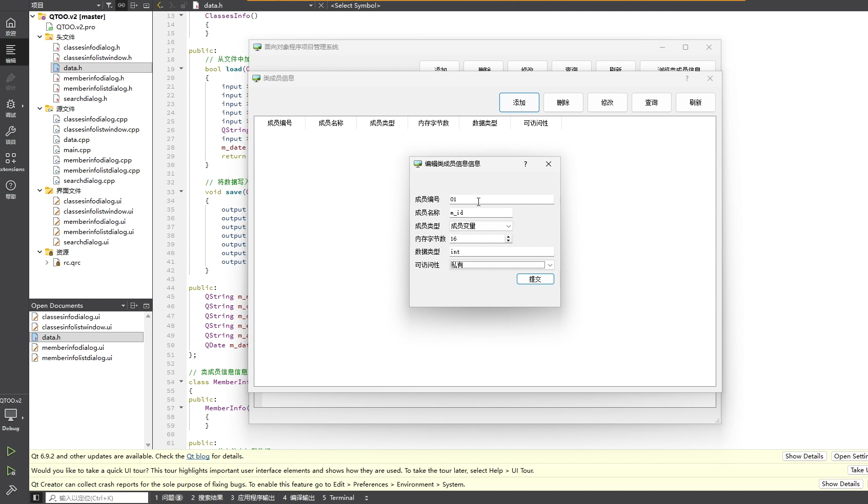Image resolution: width=868 pixels, height=504 pixels.
Task: Click 修改 button in 类成员信息 window
Action: click(608, 102)
